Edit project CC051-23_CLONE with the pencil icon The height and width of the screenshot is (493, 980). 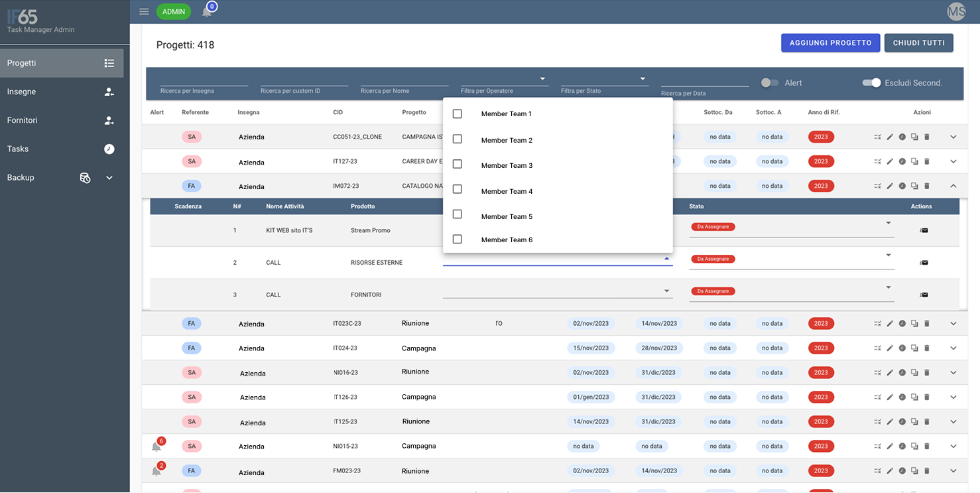coord(890,137)
